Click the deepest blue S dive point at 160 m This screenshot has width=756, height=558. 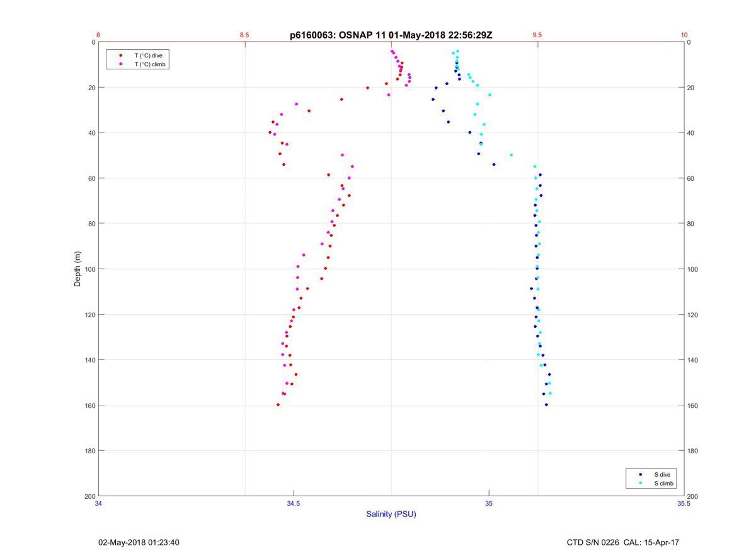(546, 405)
